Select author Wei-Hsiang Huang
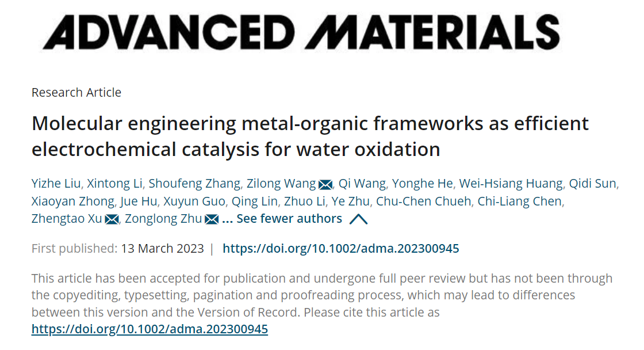Image resolution: width=644 pixels, height=350 pixels. pyautogui.click(x=511, y=184)
